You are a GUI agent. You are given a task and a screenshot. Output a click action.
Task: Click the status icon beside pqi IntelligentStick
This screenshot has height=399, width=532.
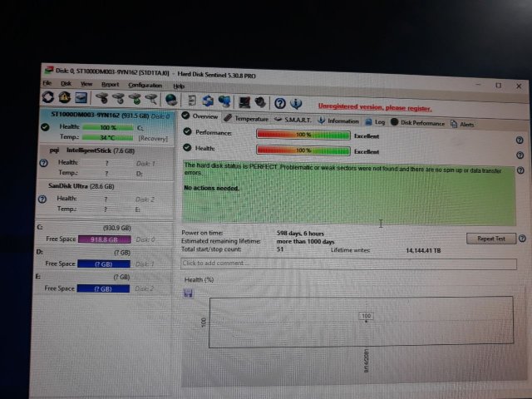[43, 163]
